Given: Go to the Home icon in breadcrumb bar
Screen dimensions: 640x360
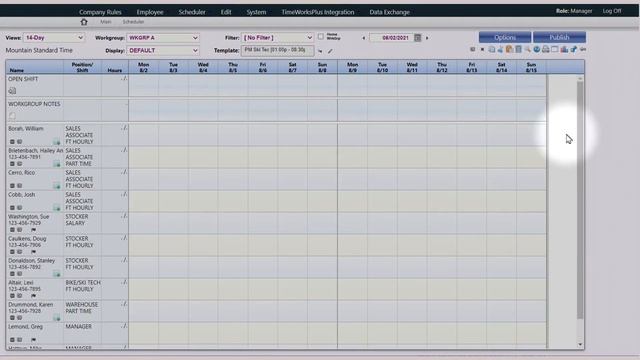Looking at the screenshot, I should pyautogui.click(x=84, y=22).
